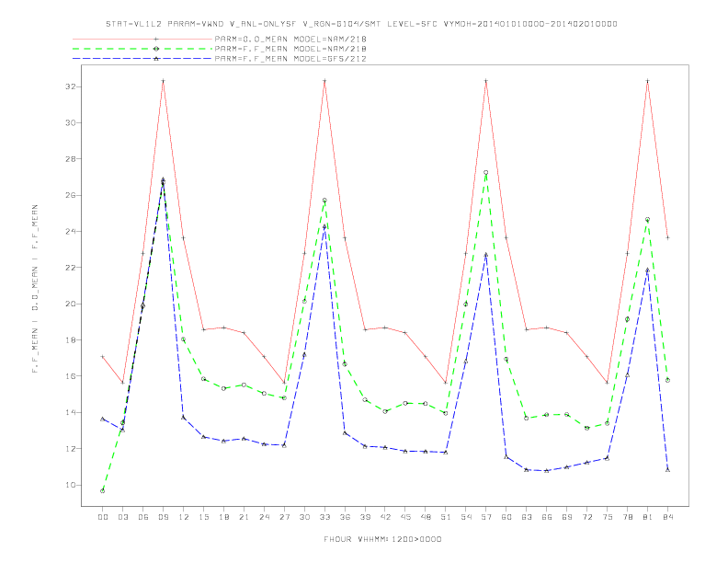Click the vertical y-axis title F.F_MEAN | O.O_MEAN
728x563 pixels.
[x=35, y=289]
